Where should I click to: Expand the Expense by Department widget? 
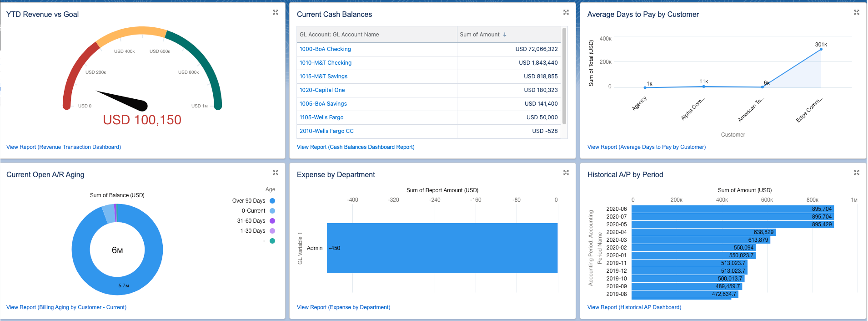pyautogui.click(x=566, y=173)
